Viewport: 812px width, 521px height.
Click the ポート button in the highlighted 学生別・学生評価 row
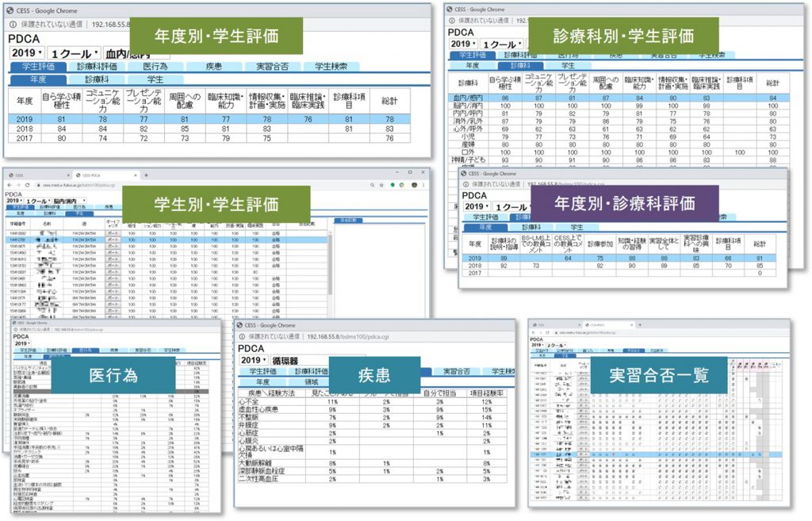tap(113, 240)
